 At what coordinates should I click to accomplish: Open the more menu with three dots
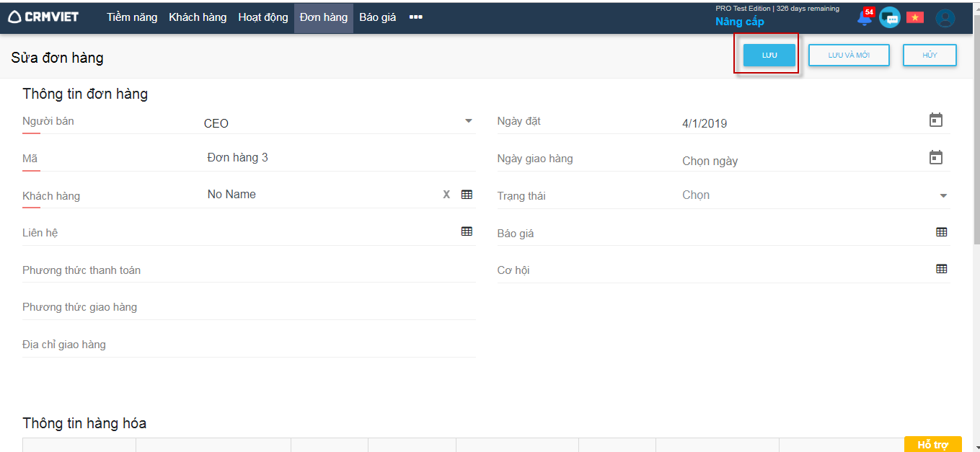(x=415, y=17)
